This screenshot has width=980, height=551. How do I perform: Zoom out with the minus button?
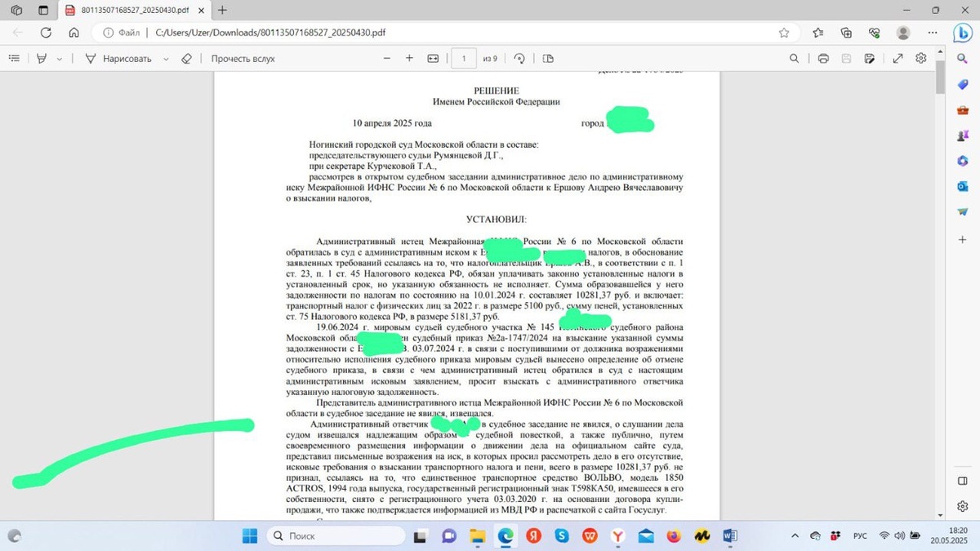(387, 59)
